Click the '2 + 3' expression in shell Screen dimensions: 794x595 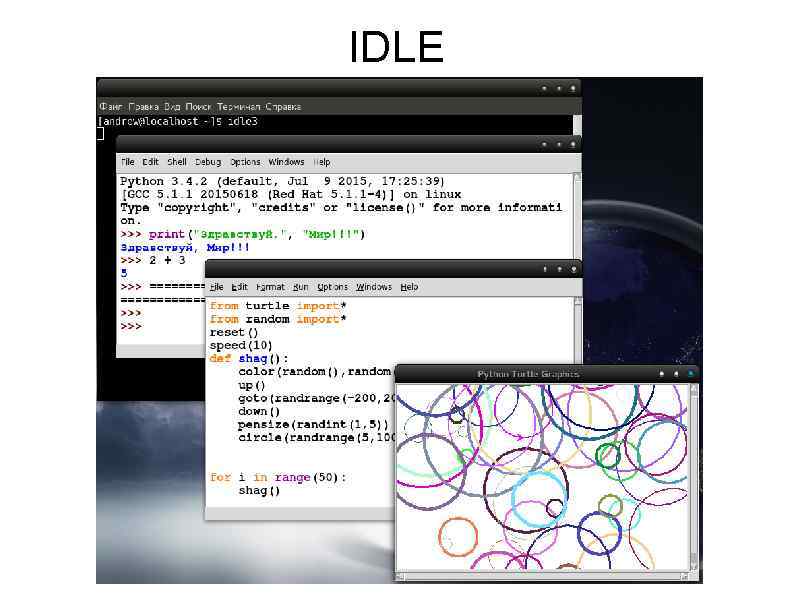(x=168, y=260)
